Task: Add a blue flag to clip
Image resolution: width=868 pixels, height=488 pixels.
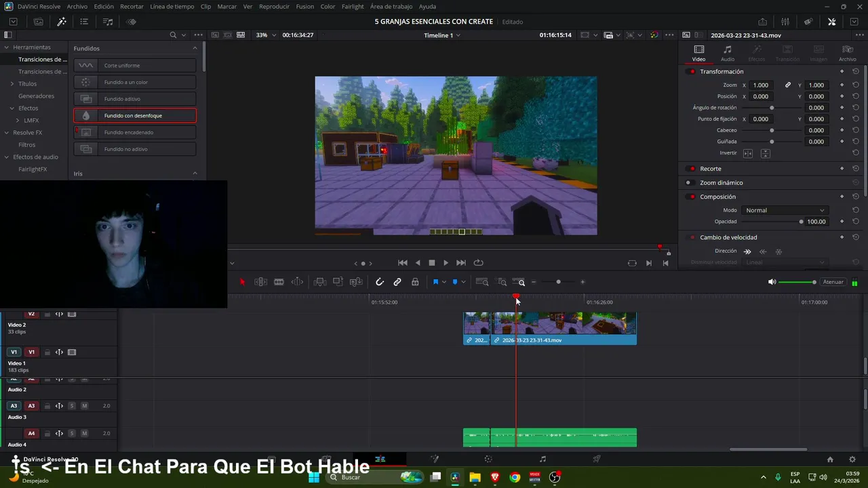Action: pos(435,282)
